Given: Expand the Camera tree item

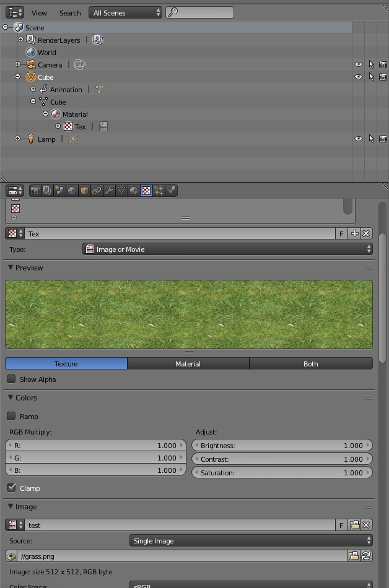Looking at the screenshot, I should click(17, 64).
